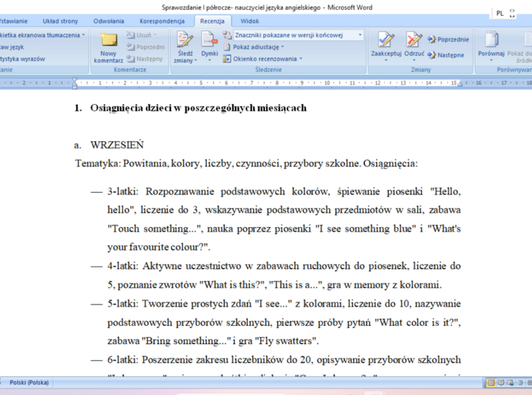Click Polski (Polska) language in status bar
532x395 pixels.
[29, 382]
